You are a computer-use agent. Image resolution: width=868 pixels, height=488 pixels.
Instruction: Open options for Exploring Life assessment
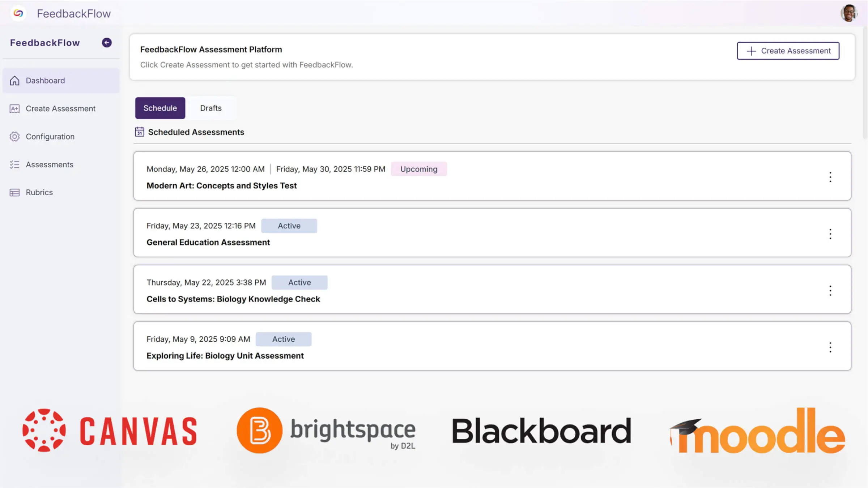click(830, 347)
